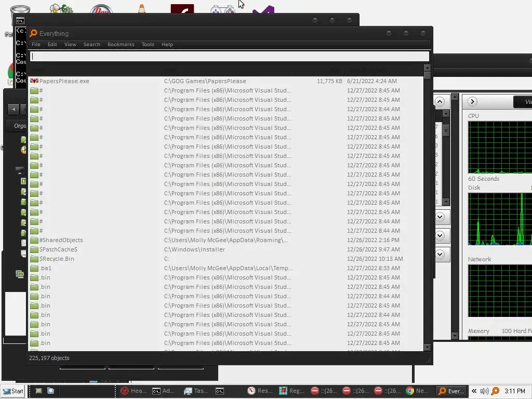Expand hidden tray icons with the chevron
532x399 pixels.
point(474,391)
